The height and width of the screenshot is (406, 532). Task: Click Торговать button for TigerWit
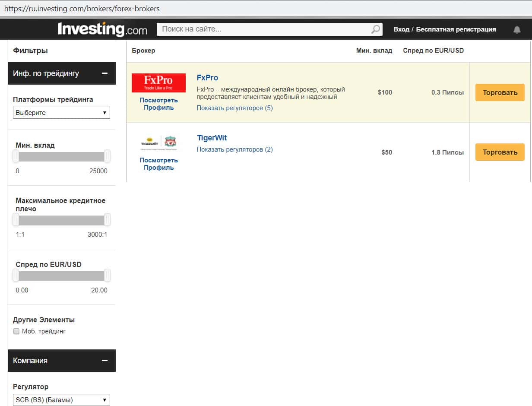click(500, 152)
